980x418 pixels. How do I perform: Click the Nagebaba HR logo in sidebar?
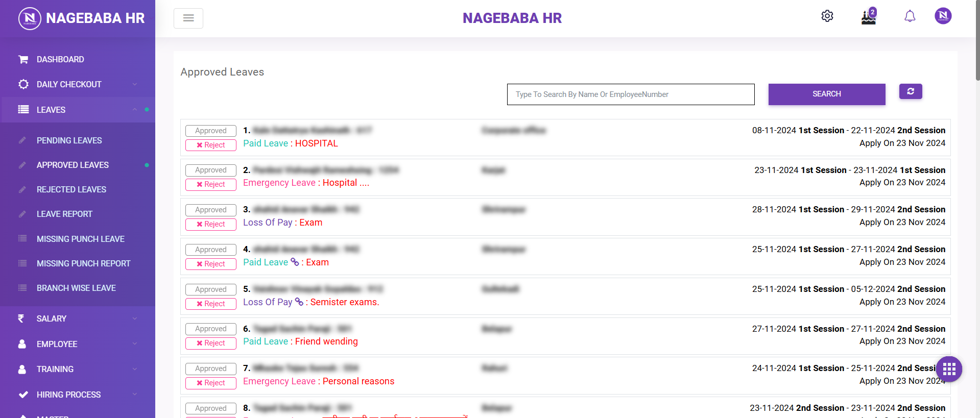click(82, 18)
